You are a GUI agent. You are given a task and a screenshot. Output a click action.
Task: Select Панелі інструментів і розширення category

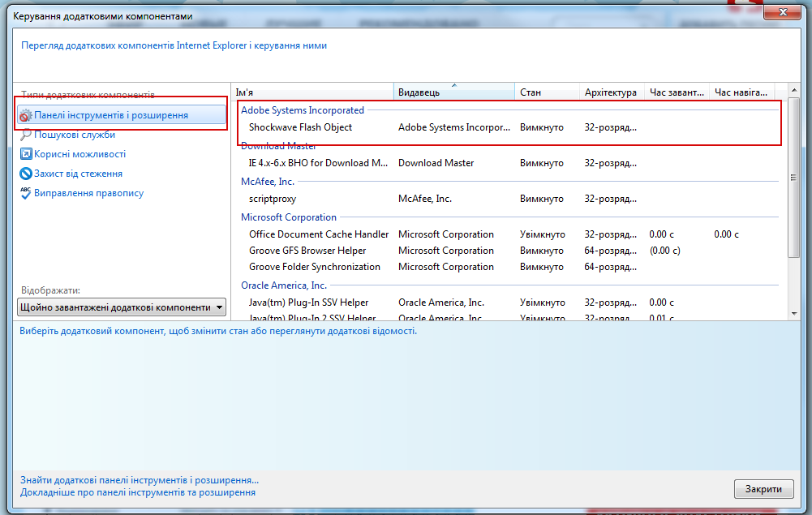click(x=122, y=115)
